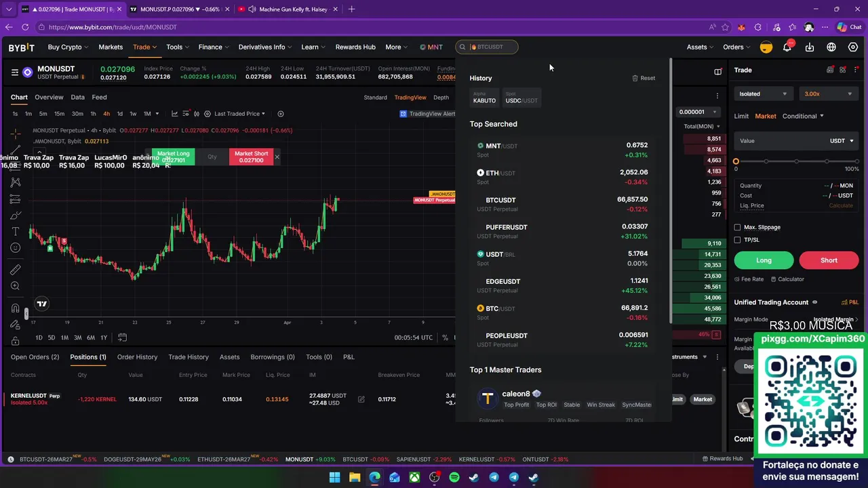The image size is (868, 488).
Task: Click the BTCUSDT search input field
Action: [x=487, y=47]
